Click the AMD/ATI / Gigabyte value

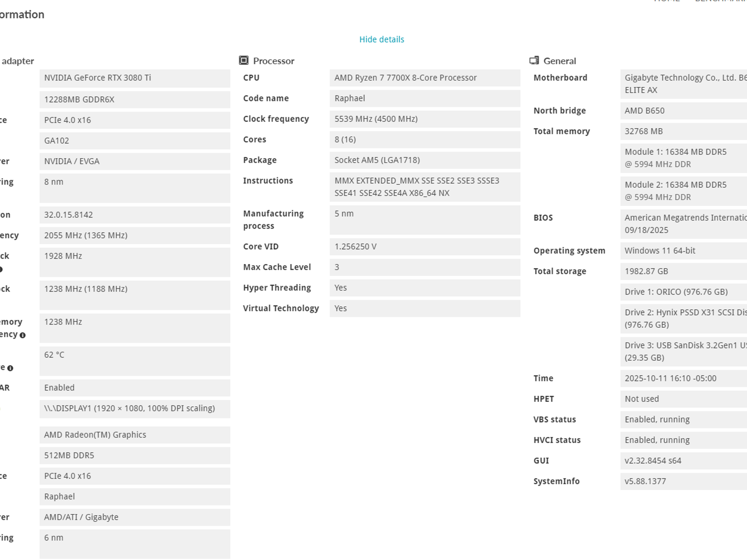135,517
